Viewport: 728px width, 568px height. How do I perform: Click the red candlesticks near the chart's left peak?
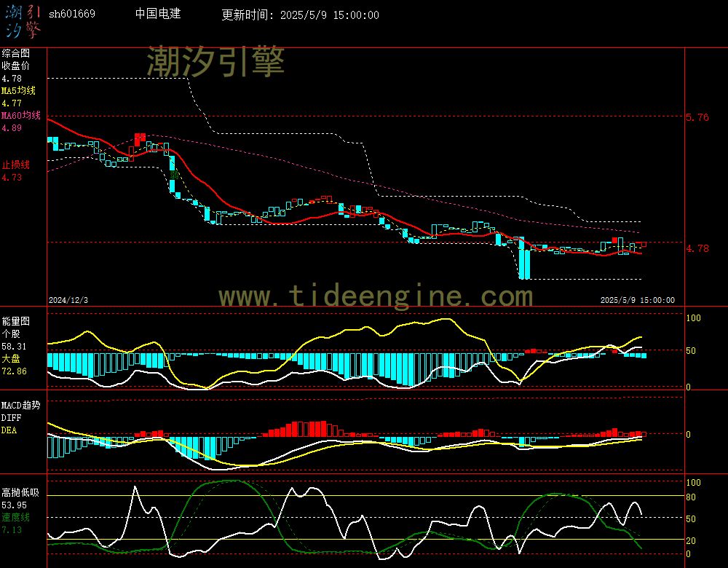point(140,139)
